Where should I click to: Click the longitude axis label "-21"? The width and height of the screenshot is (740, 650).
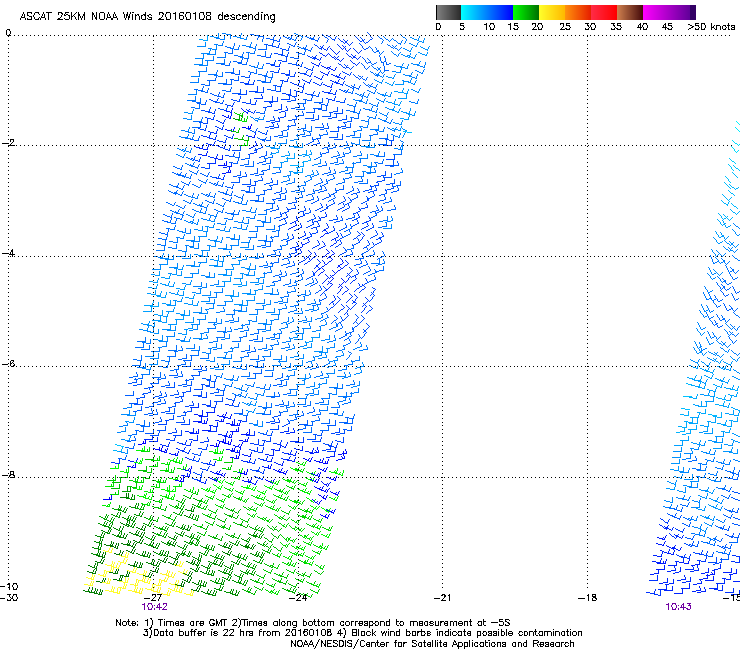click(x=443, y=598)
